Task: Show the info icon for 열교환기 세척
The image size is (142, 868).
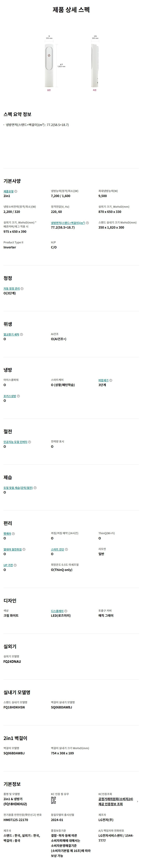Action: tap(22, 334)
